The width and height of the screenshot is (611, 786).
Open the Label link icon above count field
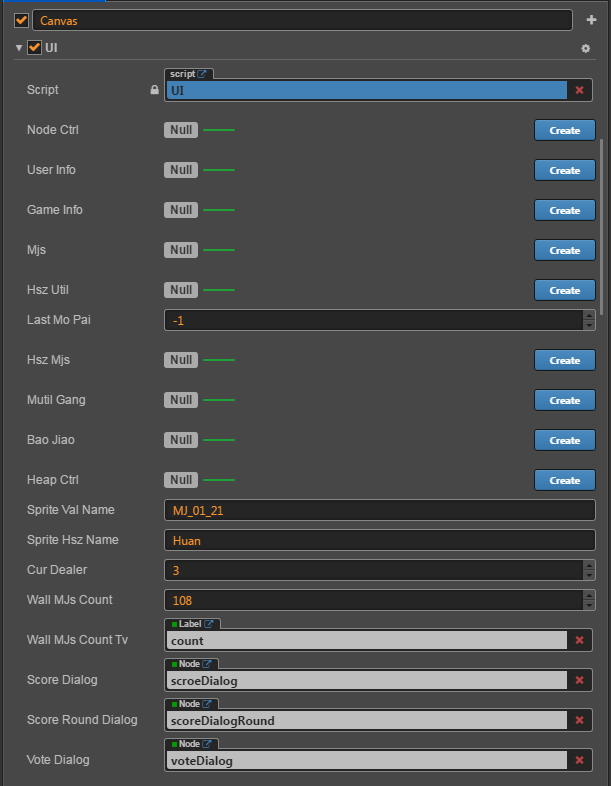(209, 624)
